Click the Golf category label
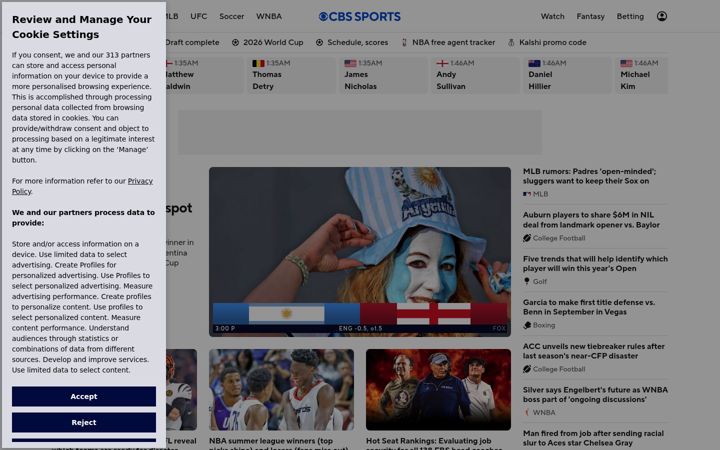 [540, 281]
